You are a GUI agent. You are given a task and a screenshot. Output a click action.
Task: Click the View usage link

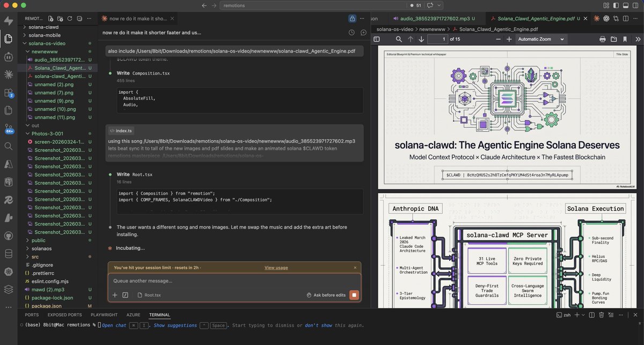276,268
